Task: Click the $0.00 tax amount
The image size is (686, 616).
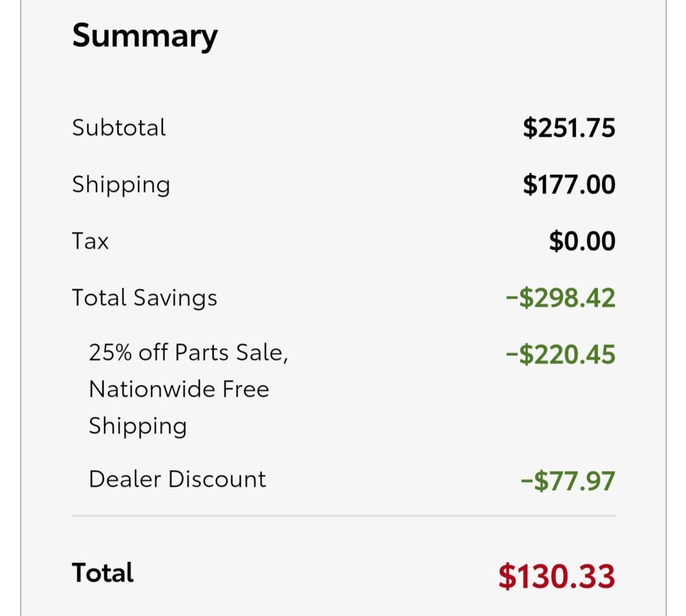Action: click(x=582, y=241)
